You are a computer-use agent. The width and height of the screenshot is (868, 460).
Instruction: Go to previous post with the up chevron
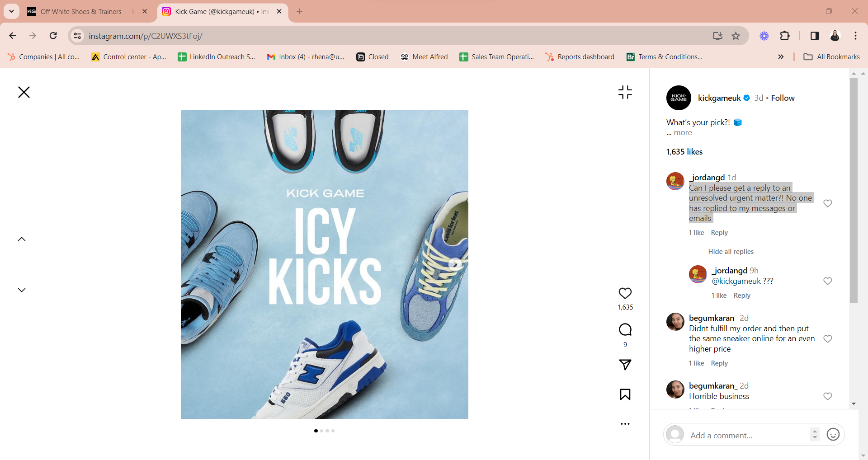click(22, 239)
